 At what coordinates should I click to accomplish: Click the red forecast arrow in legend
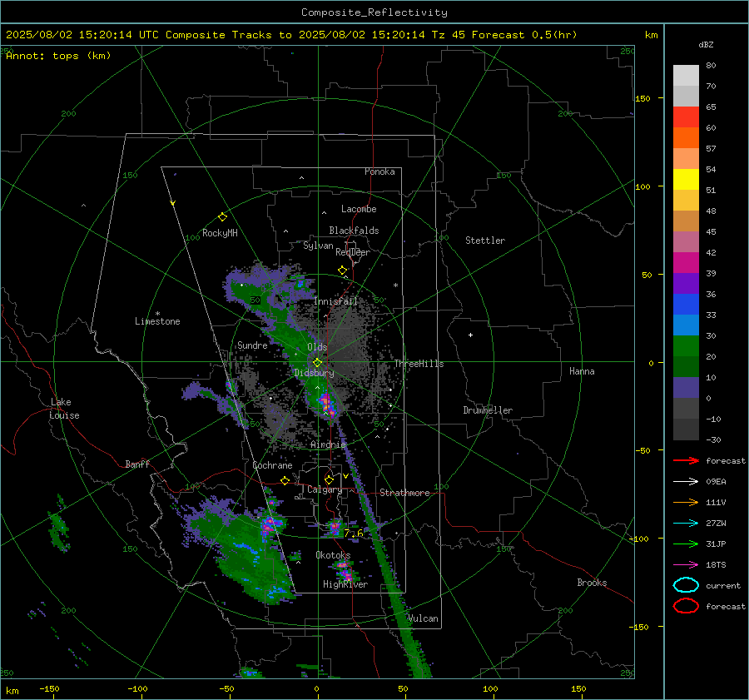(x=686, y=460)
